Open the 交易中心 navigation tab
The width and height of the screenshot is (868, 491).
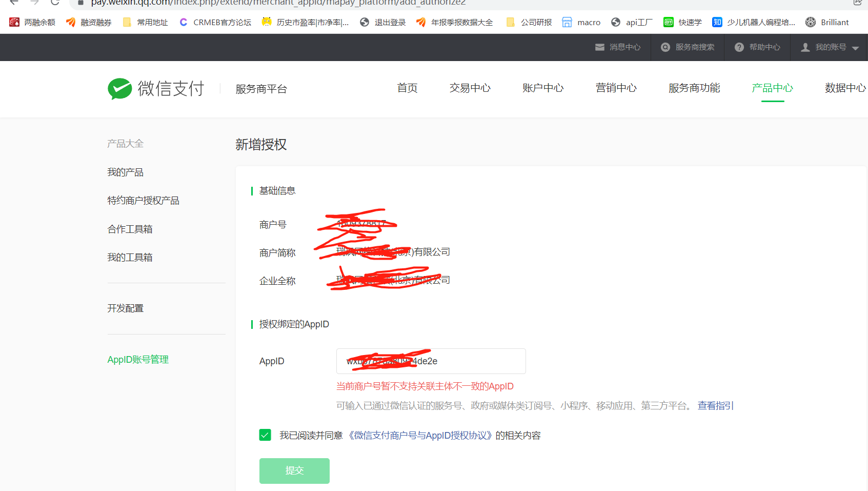coord(470,88)
